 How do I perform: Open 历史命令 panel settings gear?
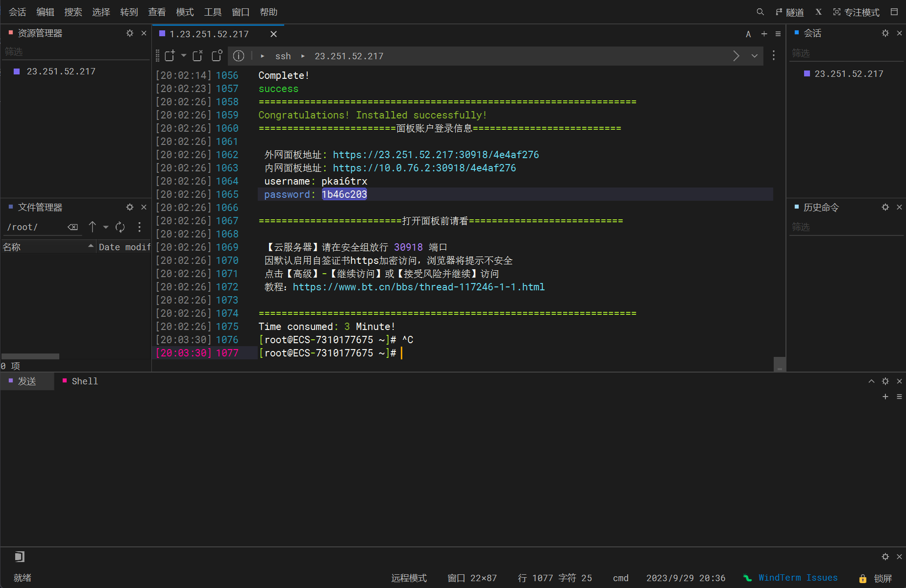click(885, 207)
